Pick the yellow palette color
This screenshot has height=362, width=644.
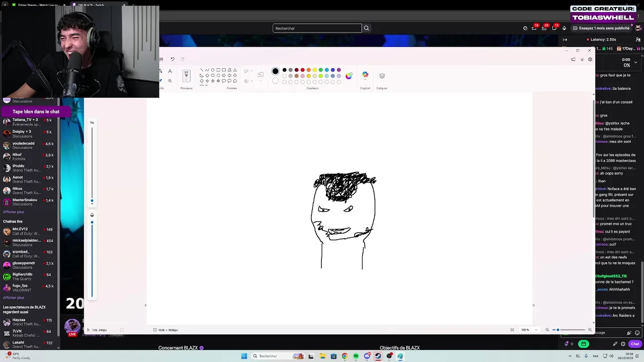tap(314, 70)
